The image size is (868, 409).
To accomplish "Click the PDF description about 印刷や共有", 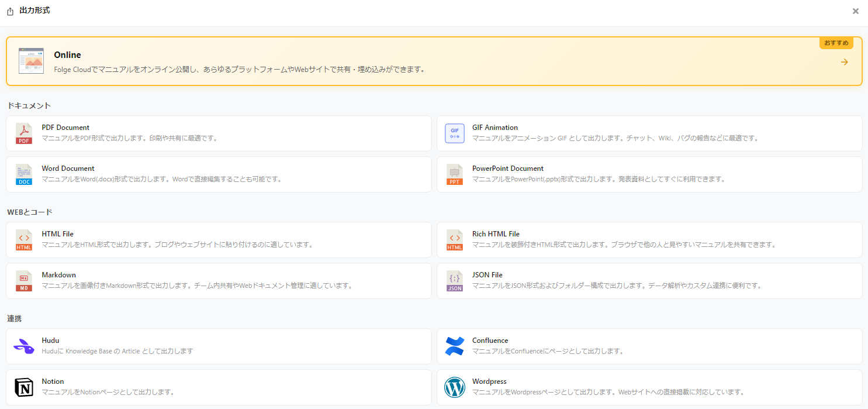I will click(x=129, y=139).
